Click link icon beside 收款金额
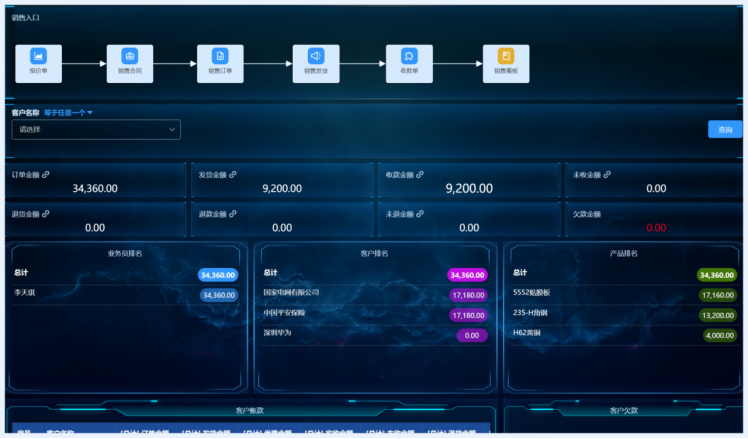 [x=420, y=174]
